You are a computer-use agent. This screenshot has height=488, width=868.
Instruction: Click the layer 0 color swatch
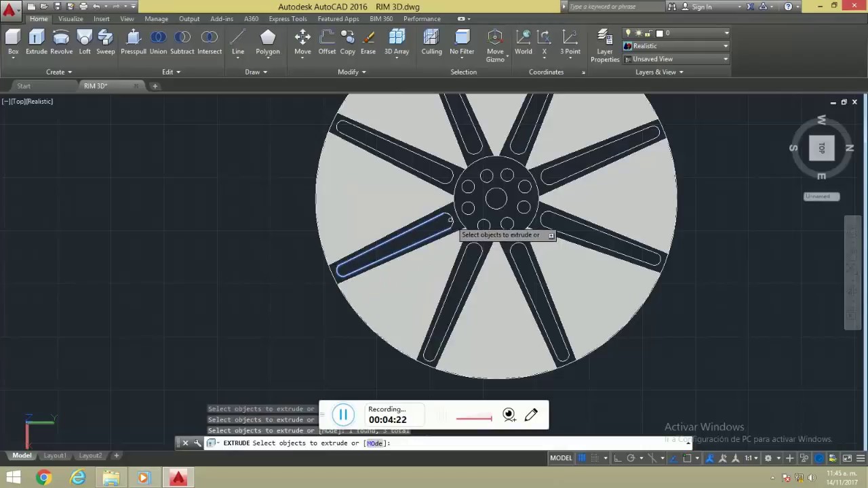click(659, 33)
